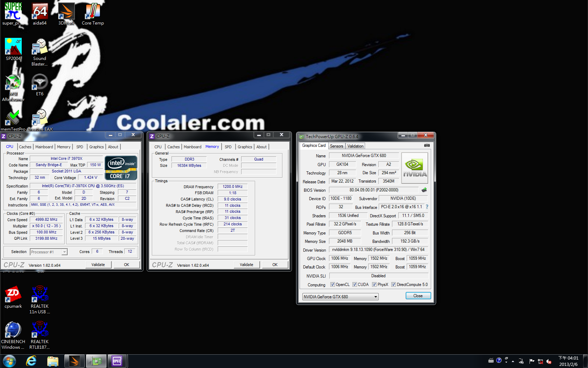The height and width of the screenshot is (368, 588).
Task: Click the Quad channels value
Action: pos(259,159)
